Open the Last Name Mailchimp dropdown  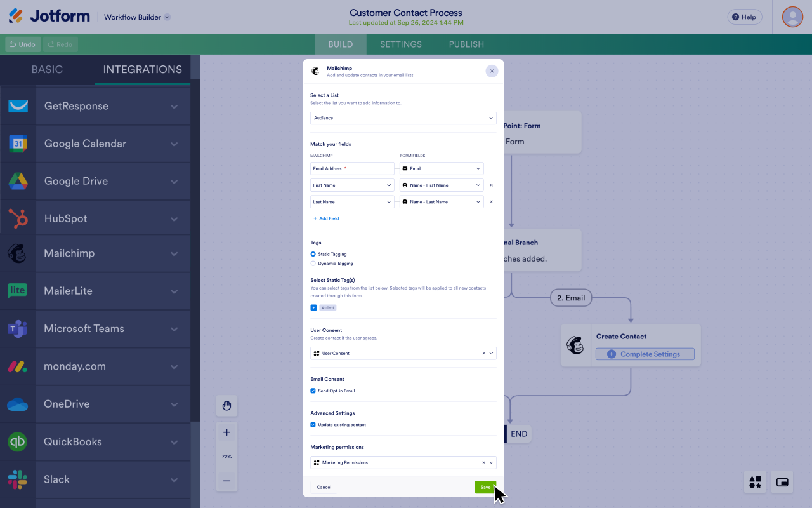pos(352,202)
